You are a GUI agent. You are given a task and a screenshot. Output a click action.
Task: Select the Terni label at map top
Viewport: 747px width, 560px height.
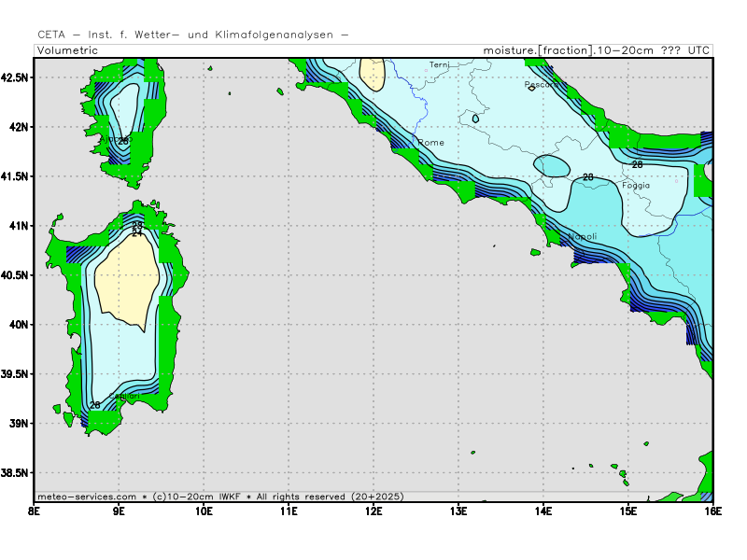tap(440, 65)
